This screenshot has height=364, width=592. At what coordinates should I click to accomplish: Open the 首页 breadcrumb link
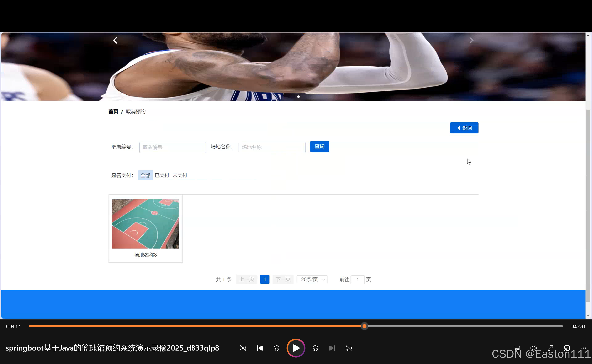pyautogui.click(x=113, y=111)
